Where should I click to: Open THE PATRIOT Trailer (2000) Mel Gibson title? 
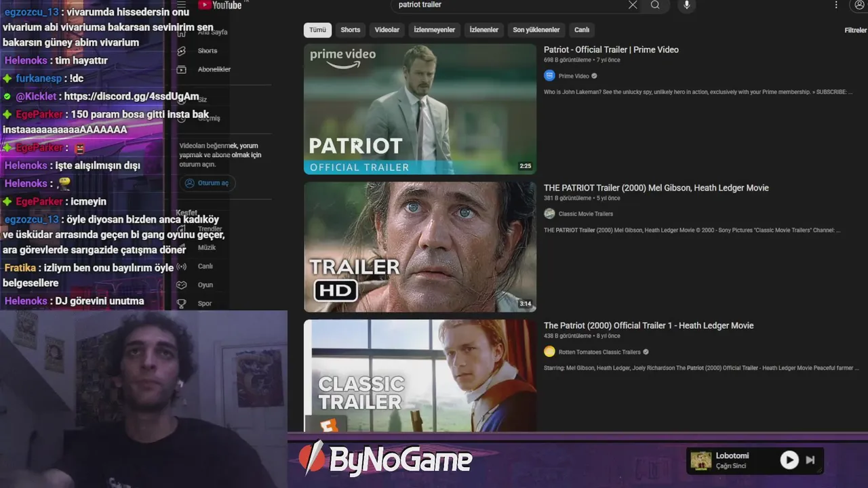pos(656,188)
